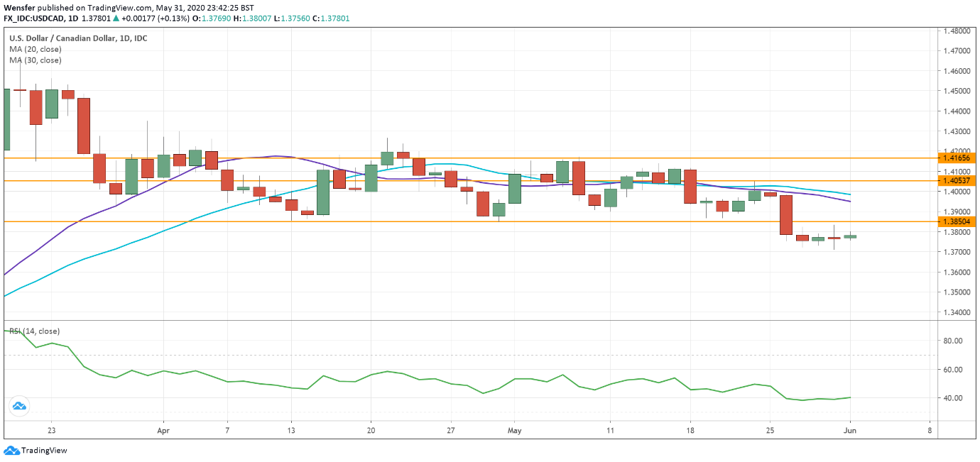The width and height of the screenshot is (980, 462).
Task: Select the 1.40537 orange price level label
Action: (955, 182)
